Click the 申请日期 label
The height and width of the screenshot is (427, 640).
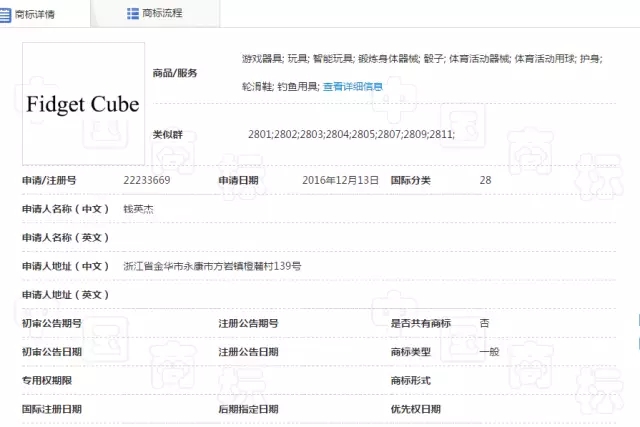tap(238, 180)
